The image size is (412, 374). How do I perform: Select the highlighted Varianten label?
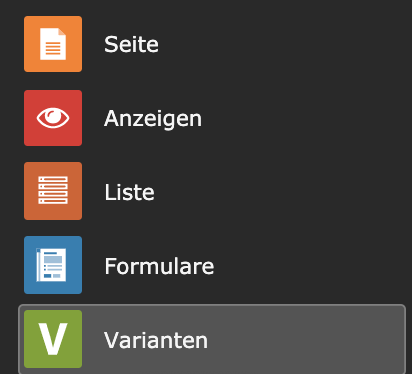(x=156, y=340)
